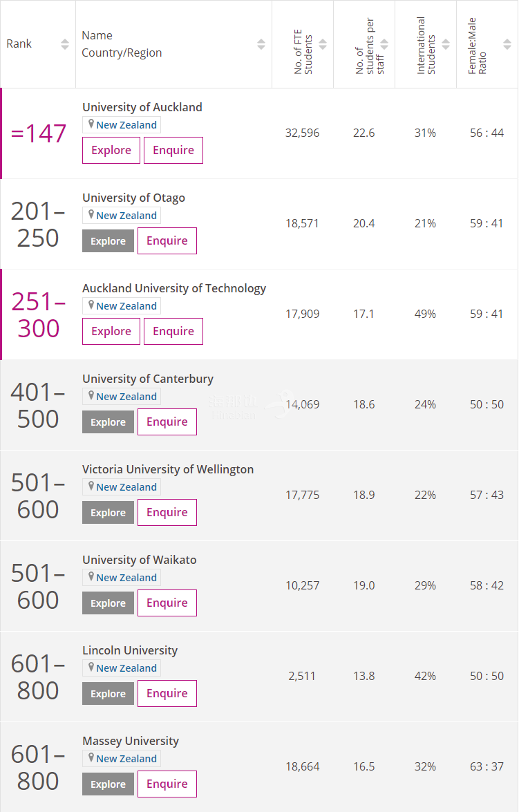Viewport: 519px width, 812px height.
Task: Explore Lincoln University
Action: coord(108,694)
